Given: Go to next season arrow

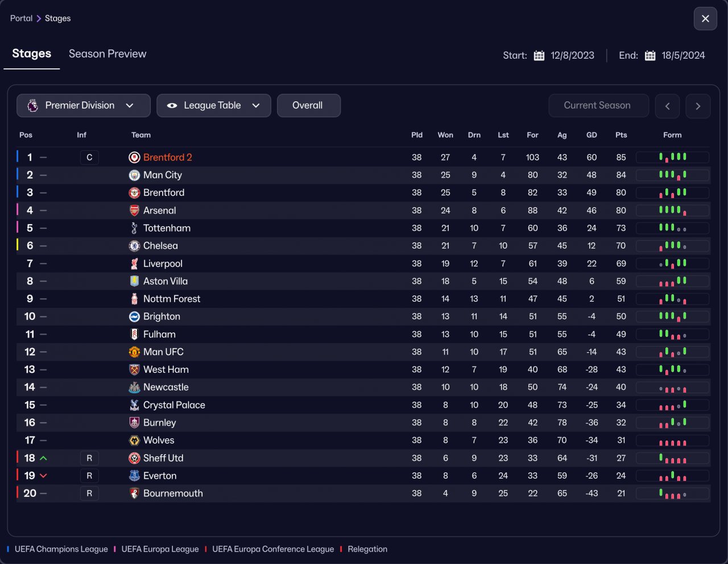Looking at the screenshot, I should point(698,106).
